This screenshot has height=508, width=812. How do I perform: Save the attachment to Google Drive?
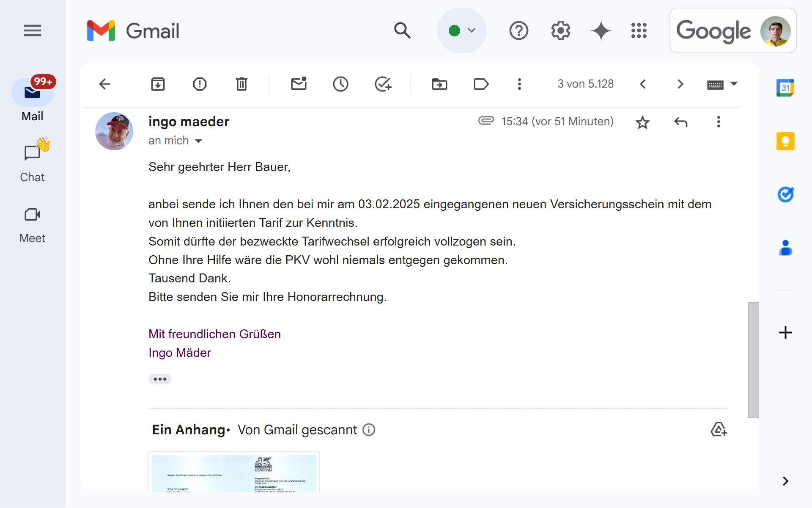tap(719, 429)
